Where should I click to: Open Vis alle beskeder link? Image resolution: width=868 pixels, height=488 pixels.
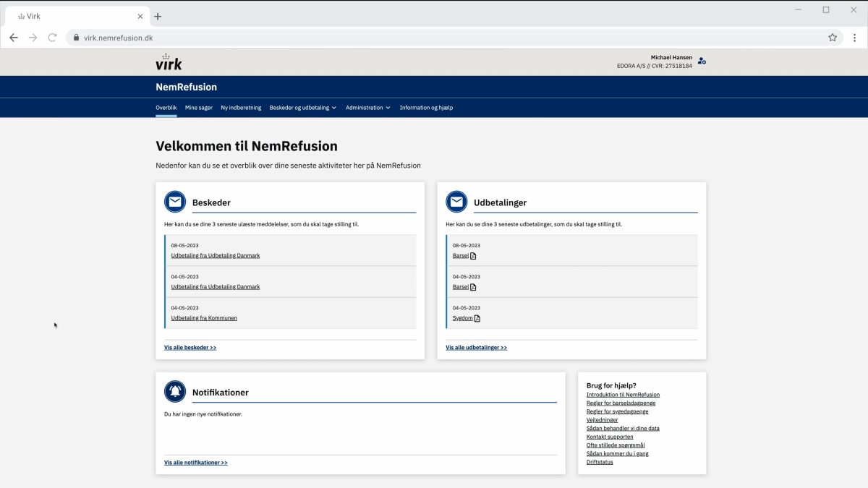tap(190, 348)
